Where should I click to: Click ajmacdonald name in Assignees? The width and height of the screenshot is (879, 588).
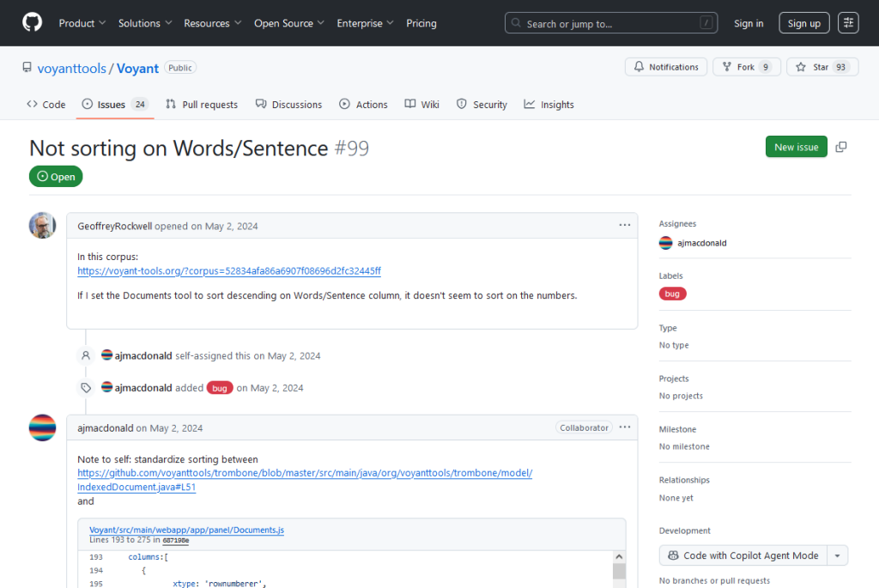click(x=702, y=243)
